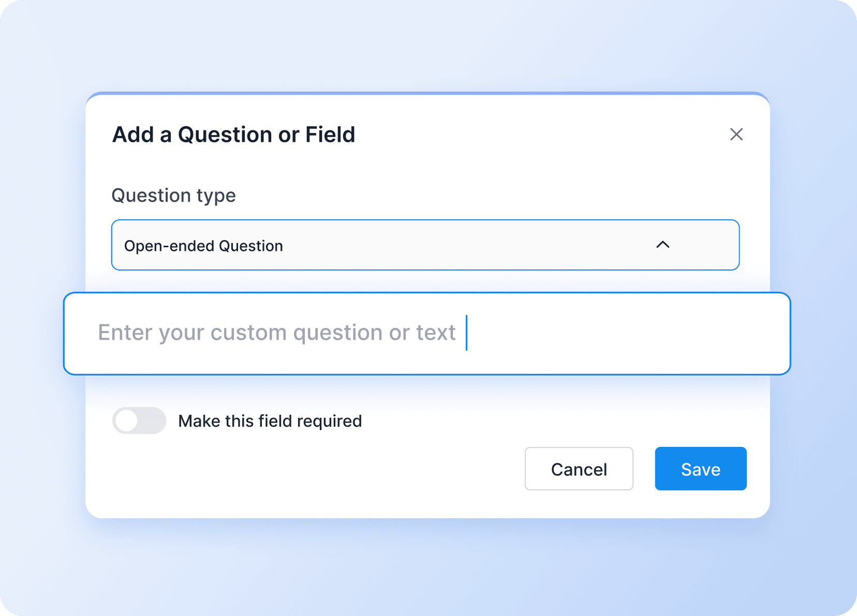
Task: Turn on the required field switch
Action: (139, 420)
